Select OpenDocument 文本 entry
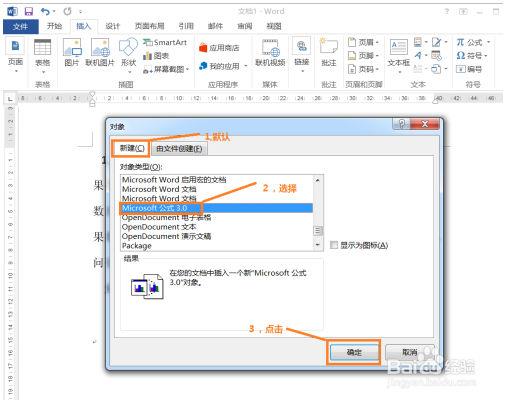 tap(216, 227)
